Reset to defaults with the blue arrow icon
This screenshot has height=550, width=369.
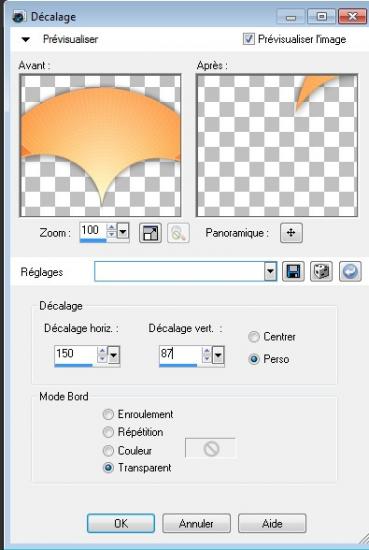[x=350, y=271]
